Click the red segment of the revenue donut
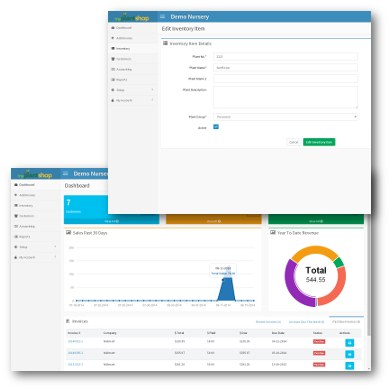 tap(337, 289)
